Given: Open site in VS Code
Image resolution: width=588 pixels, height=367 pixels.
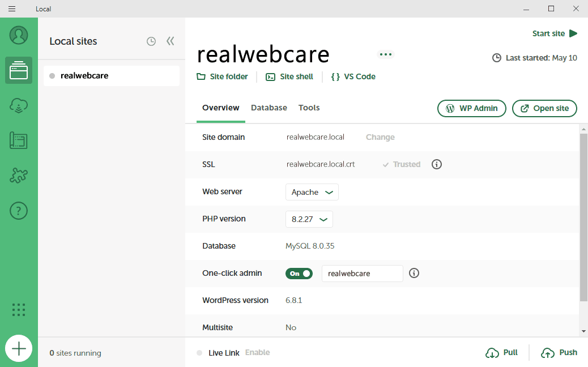Looking at the screenshot, I should coord(353,76).
